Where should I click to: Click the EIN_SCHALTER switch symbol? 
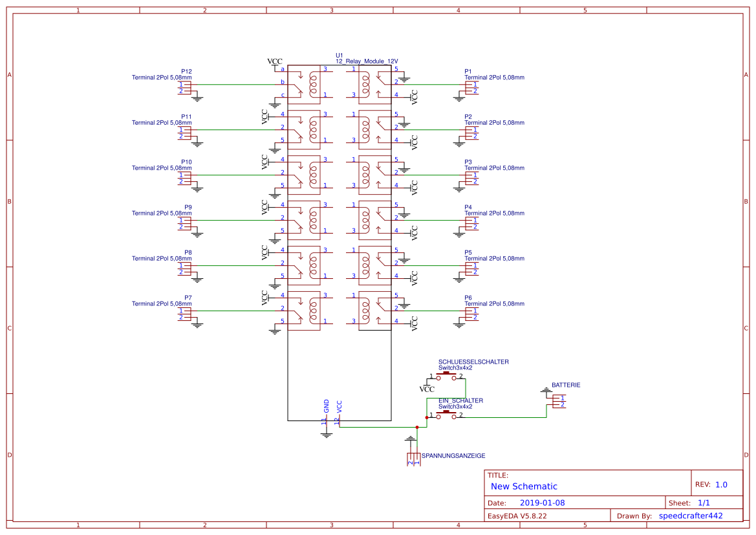pyautogui.click(x=446, y=415)
